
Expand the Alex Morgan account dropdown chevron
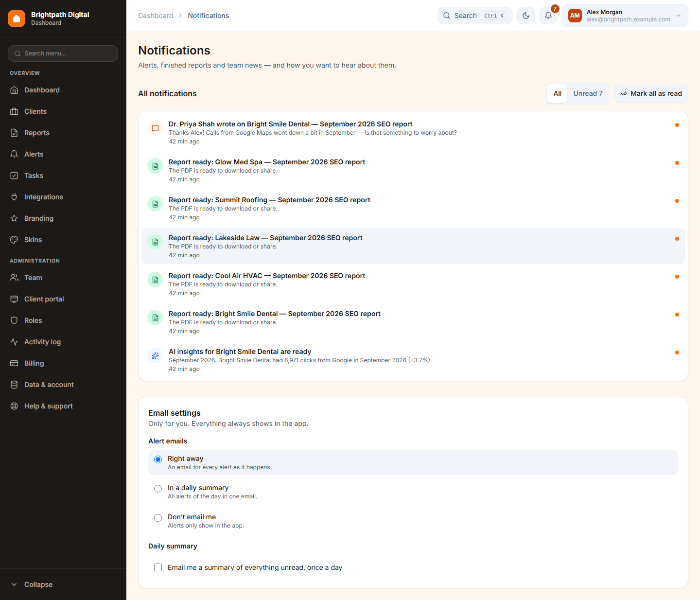679,16
